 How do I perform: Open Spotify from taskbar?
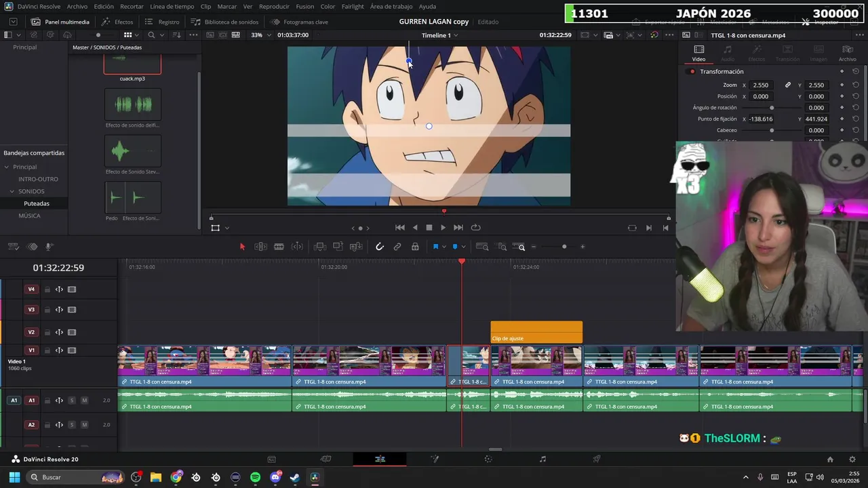coord(255,477)
